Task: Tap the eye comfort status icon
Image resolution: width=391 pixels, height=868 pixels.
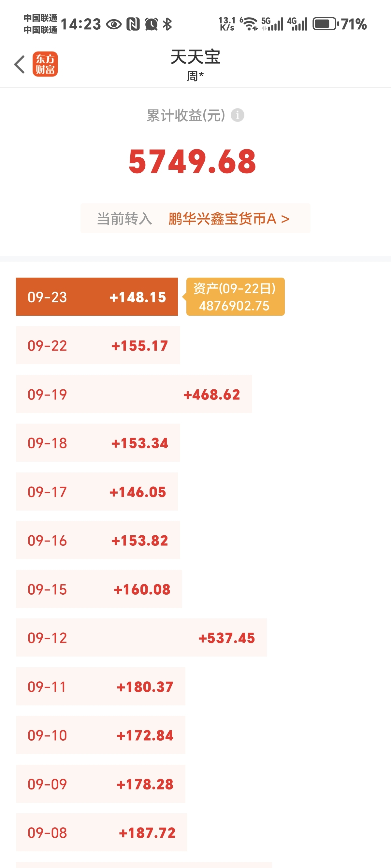Action: pyautogui.click(x=114, y=24)
